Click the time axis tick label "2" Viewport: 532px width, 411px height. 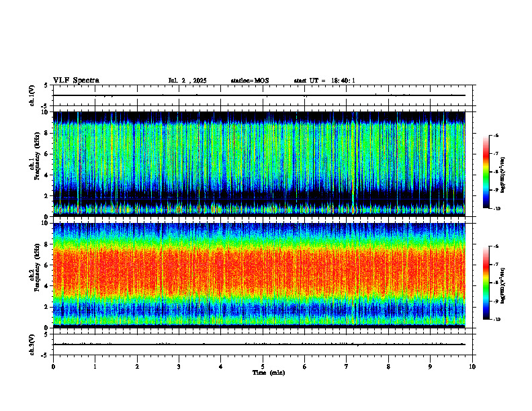137,367
